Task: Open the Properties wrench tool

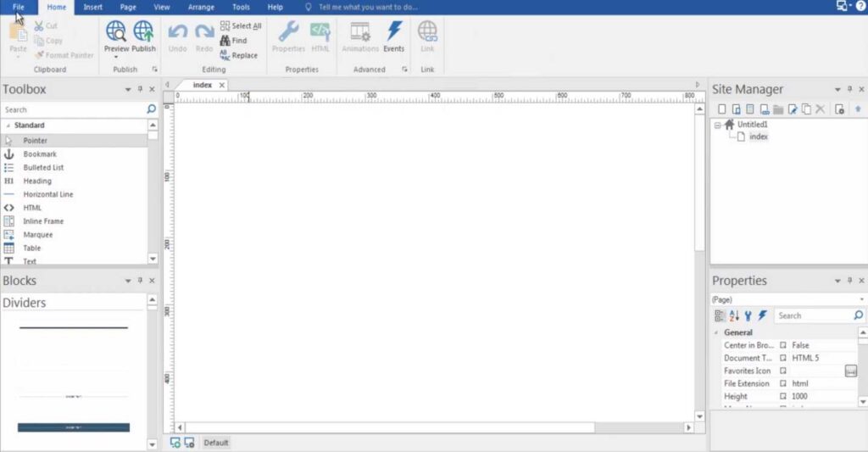Action: (x=288, y=36)
